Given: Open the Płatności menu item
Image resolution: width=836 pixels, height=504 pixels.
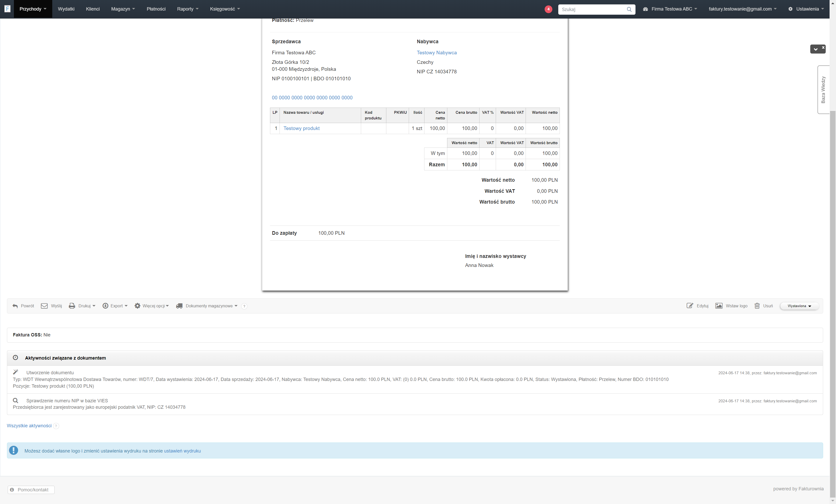Looking at the screenshot, I should pyautogui.click(x=156, y=9).
